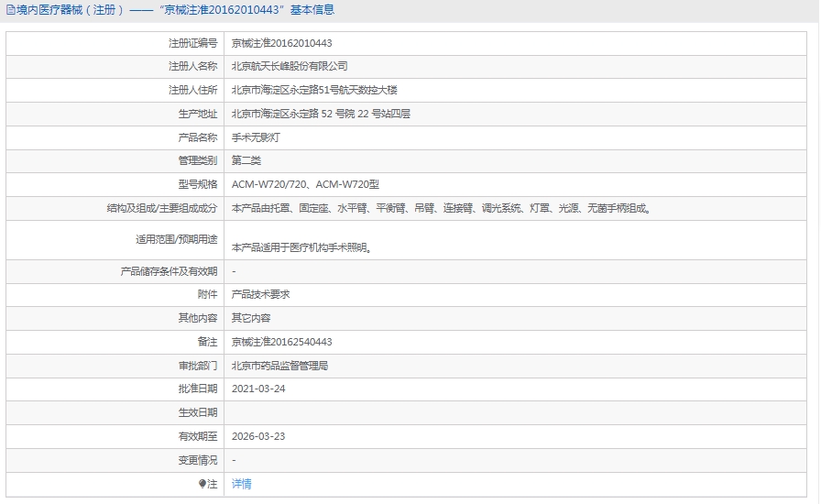Click the 其他内容 label
821x504 pixels.
[197, 318]
